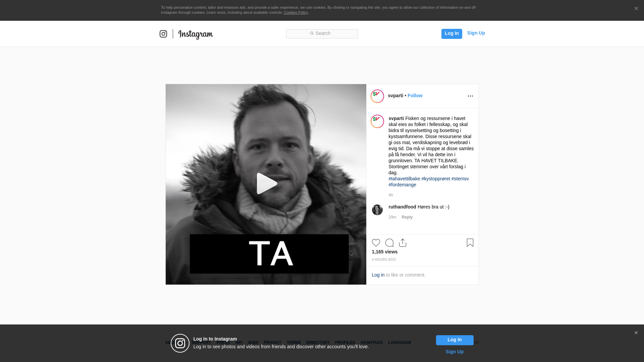This screenshot has height=362, width=644.
Task: Open the DIRECTORY footer link
Action: [x=318, y=343]
